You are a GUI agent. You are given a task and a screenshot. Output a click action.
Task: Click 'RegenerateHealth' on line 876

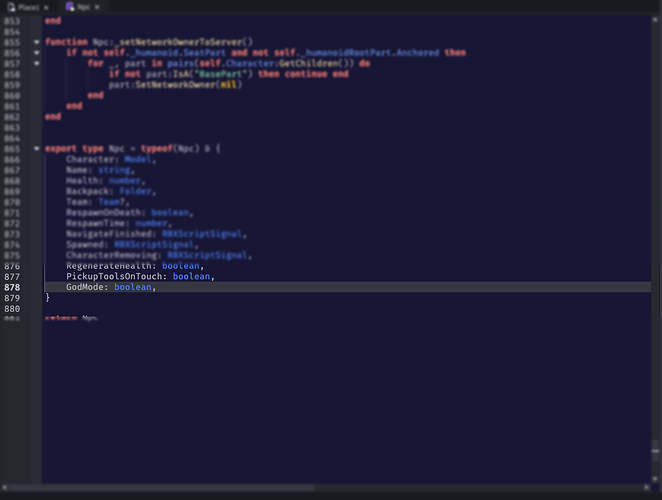coord(109,266)
